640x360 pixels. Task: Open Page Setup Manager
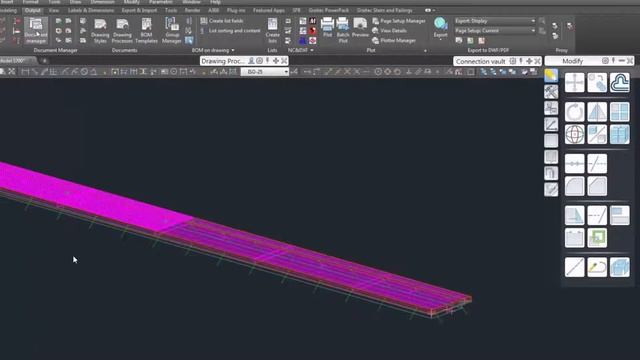399,21
